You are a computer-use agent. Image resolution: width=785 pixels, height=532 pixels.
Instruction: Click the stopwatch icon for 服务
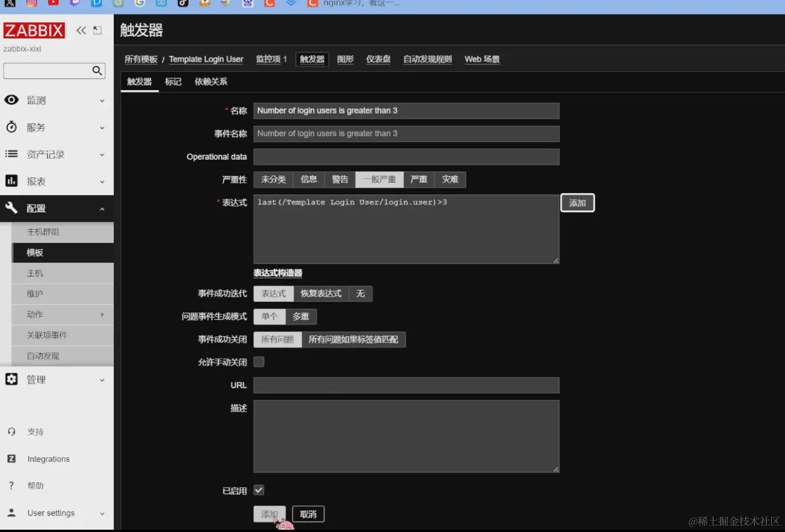11,127
